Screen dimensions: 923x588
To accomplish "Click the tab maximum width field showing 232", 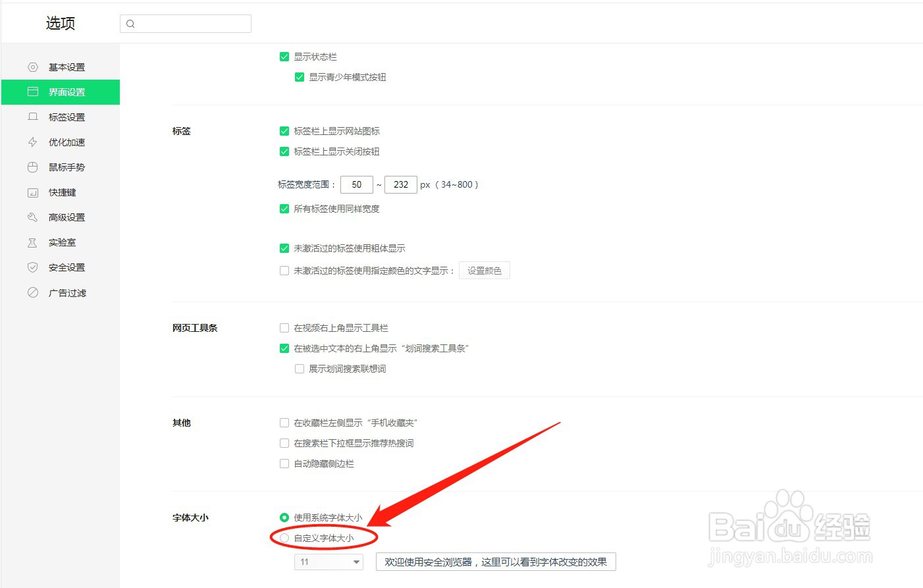I will click(x=400, y=184).
